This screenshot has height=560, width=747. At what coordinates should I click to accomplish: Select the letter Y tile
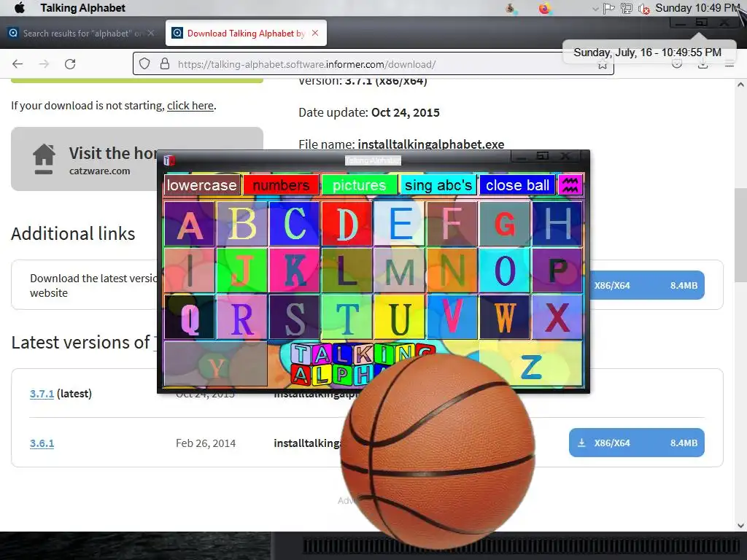216,363
